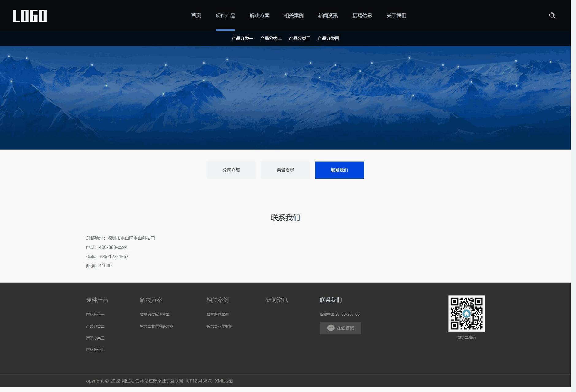Select 产品分类二 in the submenu bar
576x392 pixels.
point(271,38)
